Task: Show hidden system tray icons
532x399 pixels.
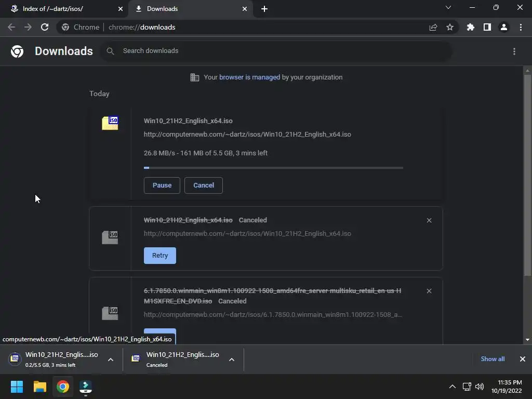Action: (x=453, y=387)
